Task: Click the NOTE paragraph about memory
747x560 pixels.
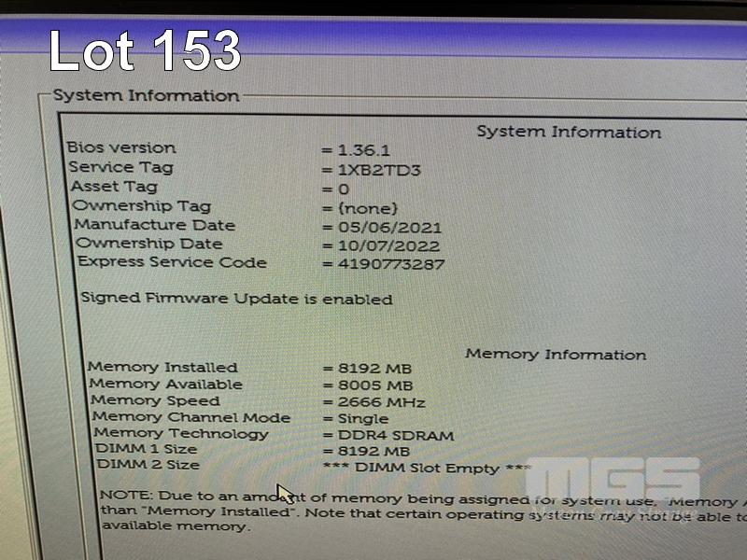Action: 423,511
